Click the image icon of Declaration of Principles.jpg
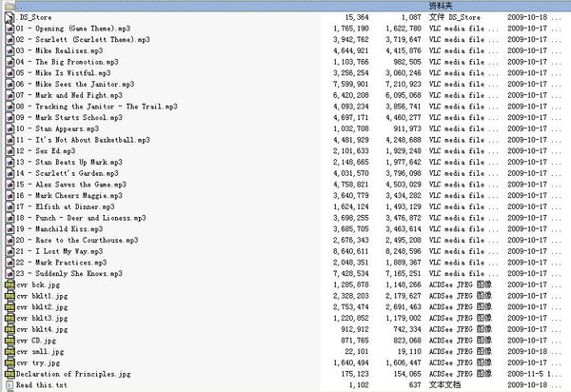The width and height of the screenshot is (571, 392). coord(10,374)
